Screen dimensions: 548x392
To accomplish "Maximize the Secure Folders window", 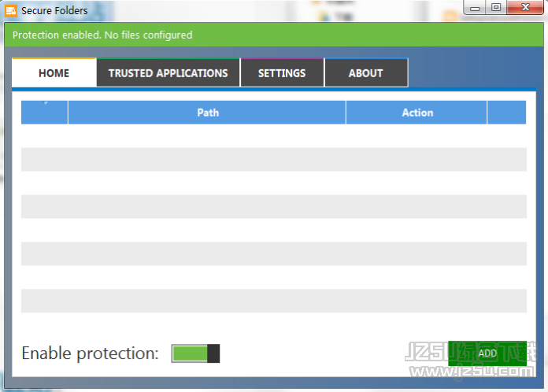I will pos(496,8).
